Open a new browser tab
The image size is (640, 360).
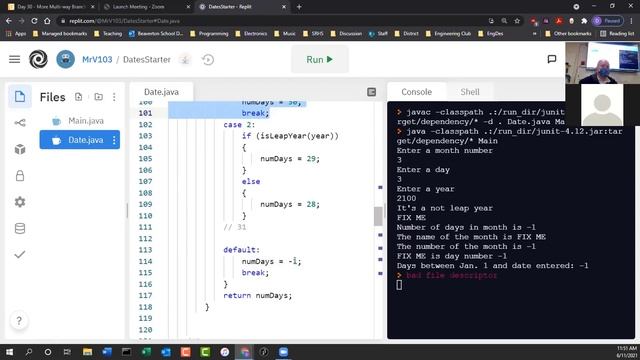[x=299, y=7]
